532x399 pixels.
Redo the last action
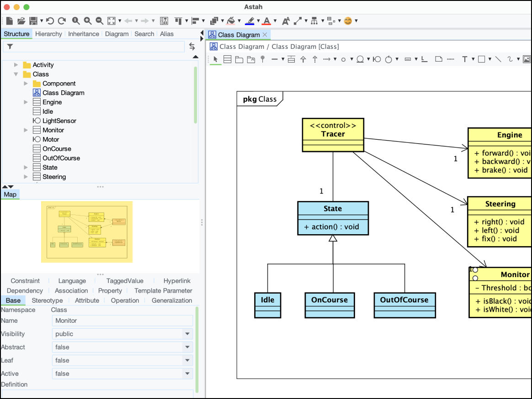tap(62, 21)
